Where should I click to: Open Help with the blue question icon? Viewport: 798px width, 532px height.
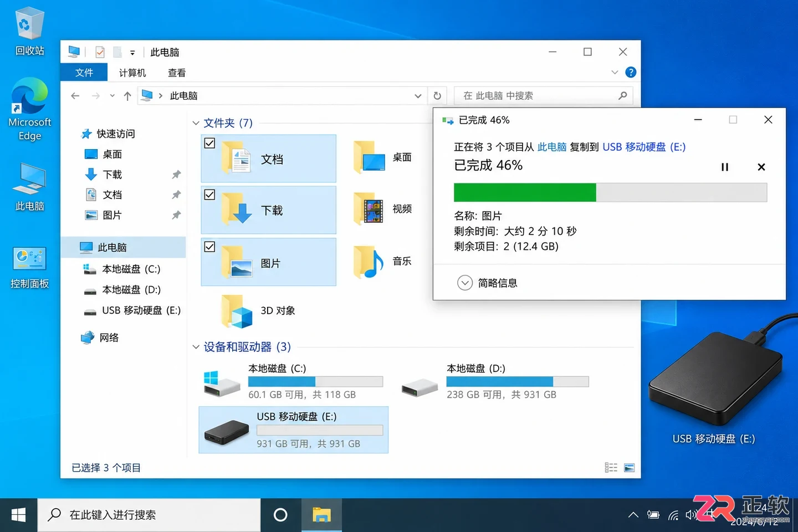coord(631,73)
